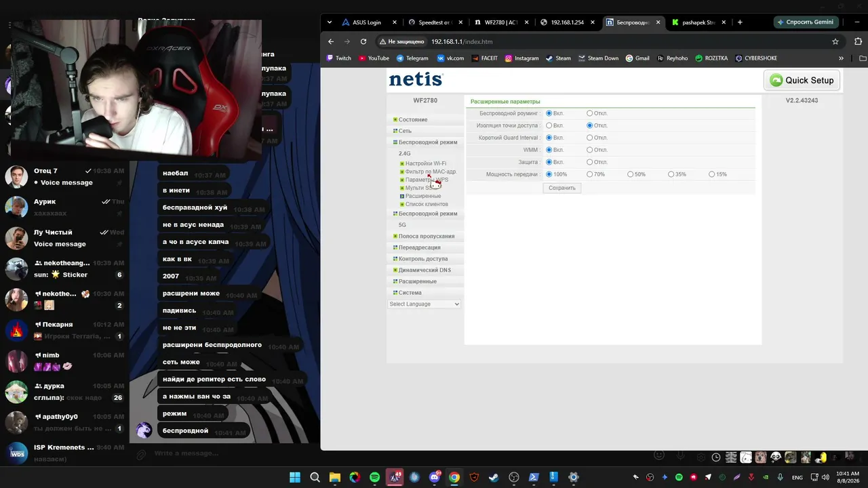Close the ASUS Login tab
This screenshot has width=868, height=488.
(x=395, y=22)
